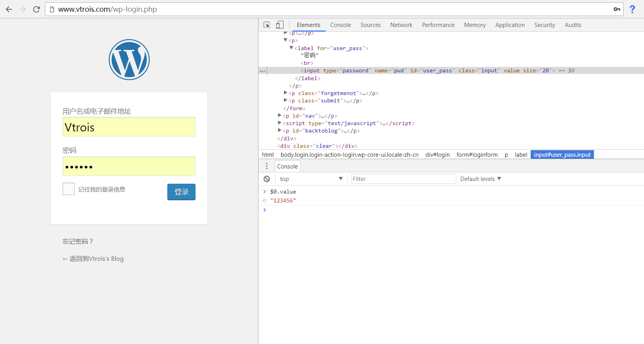Reload the current page
This screenshot has height=344, width=644.
(36, 9)
